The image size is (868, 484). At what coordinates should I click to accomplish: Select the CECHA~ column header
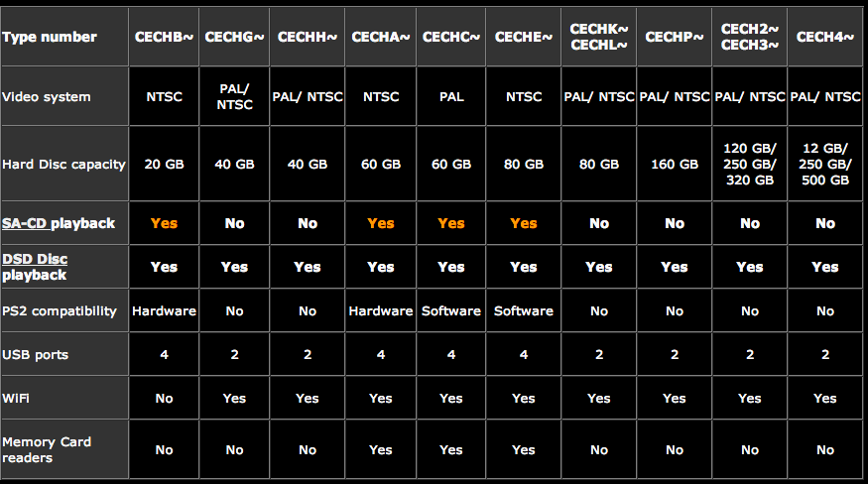(381, 37)
